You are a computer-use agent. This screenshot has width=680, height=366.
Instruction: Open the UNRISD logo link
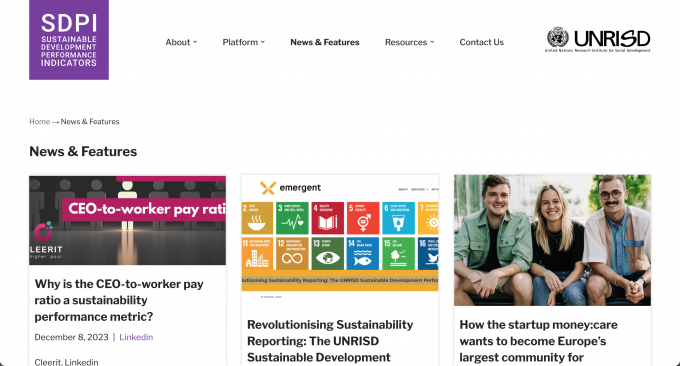pyautogui.click(x=598, y=39)
